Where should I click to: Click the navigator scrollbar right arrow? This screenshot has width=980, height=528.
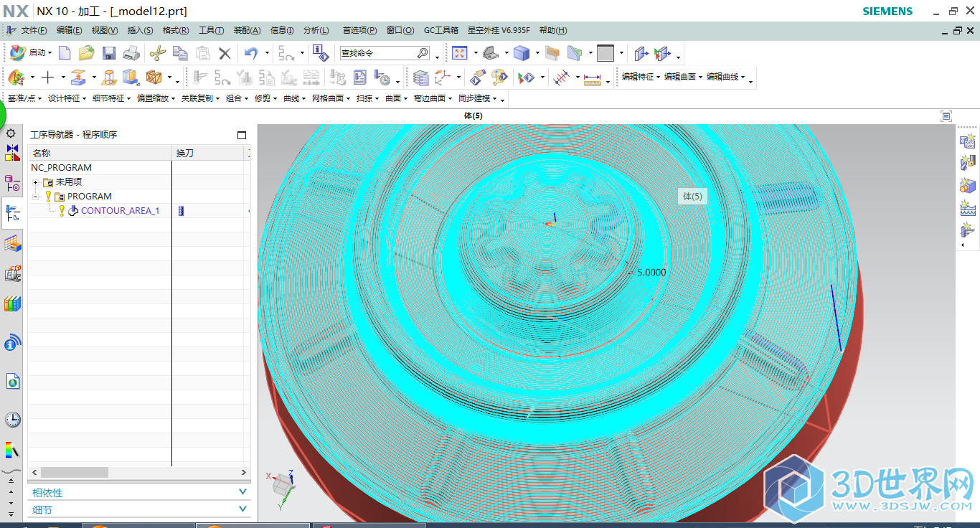[244, 473]
